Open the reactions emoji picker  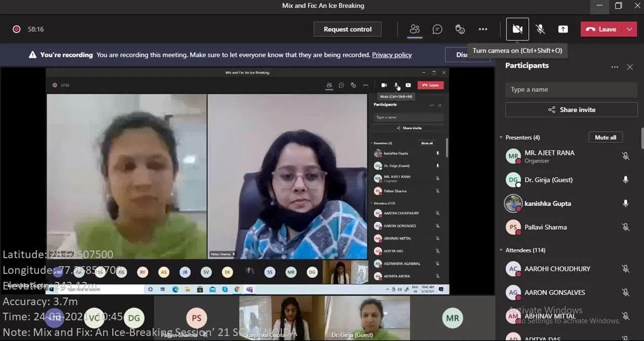460,29
